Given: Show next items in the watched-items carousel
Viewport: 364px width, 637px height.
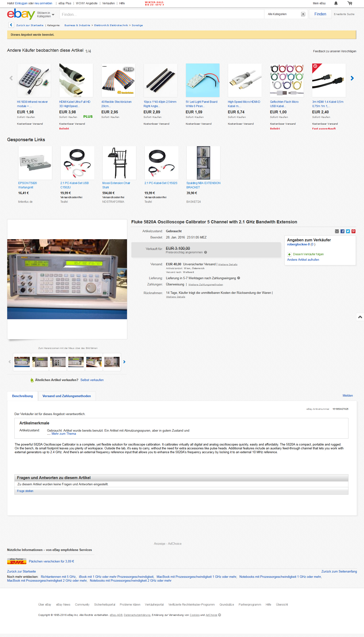Looking at the screenshot, I should pyautogui.click(x=352, y=78).
